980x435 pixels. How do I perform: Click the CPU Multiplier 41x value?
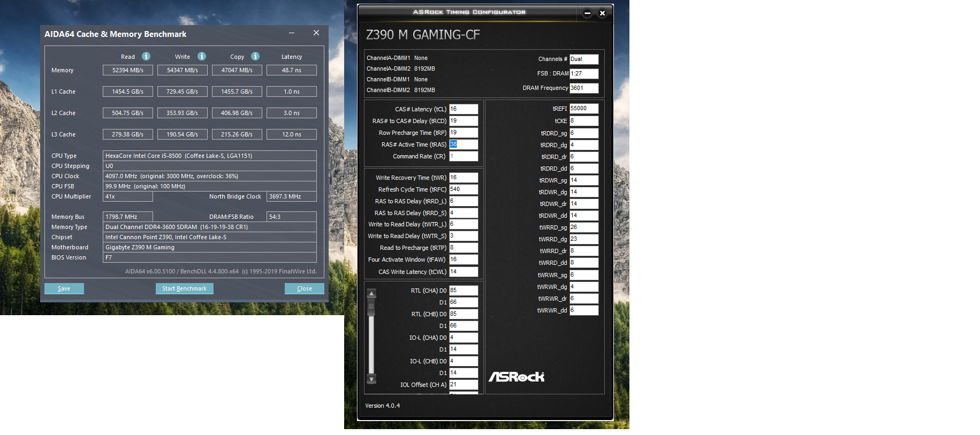[x=128, y=196]
